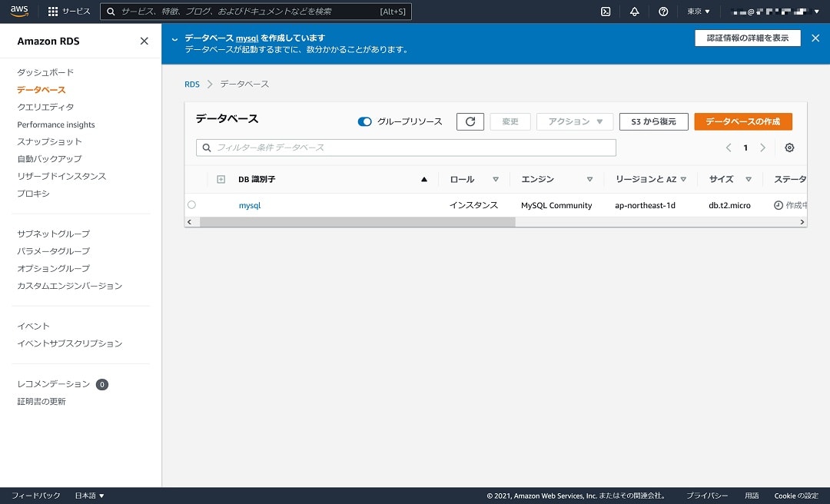Select the mysql row radio button
The width and height of the screenshot is (830, 504).
click(x=191, y=205)
